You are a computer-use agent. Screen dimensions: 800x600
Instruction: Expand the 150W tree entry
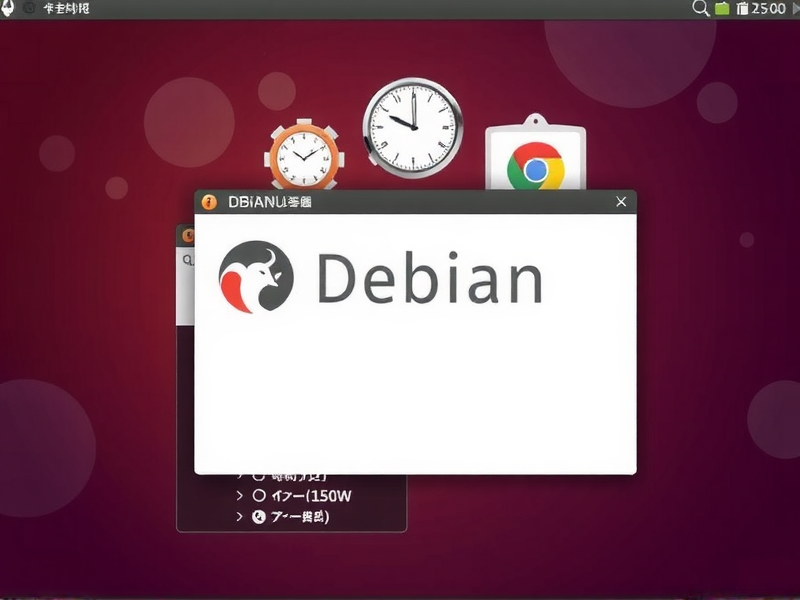[240, 495]
